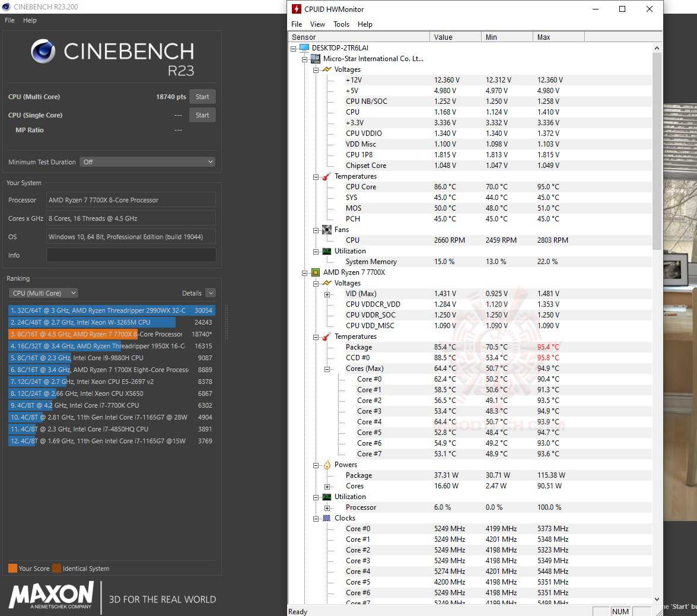This screenshot has width=697, height=616.
Task: Click the HWMonitor vertical scrollbar thumb
Action: coord(657,151)
